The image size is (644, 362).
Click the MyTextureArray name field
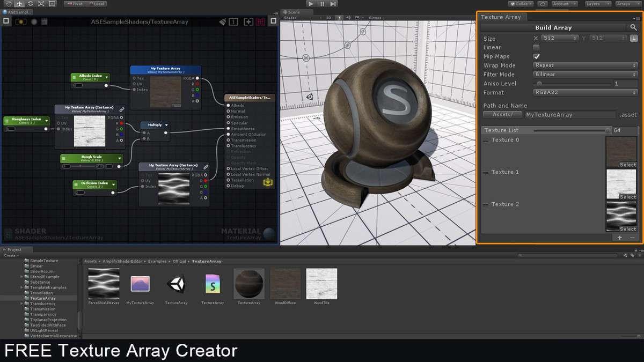pos(569,114)
